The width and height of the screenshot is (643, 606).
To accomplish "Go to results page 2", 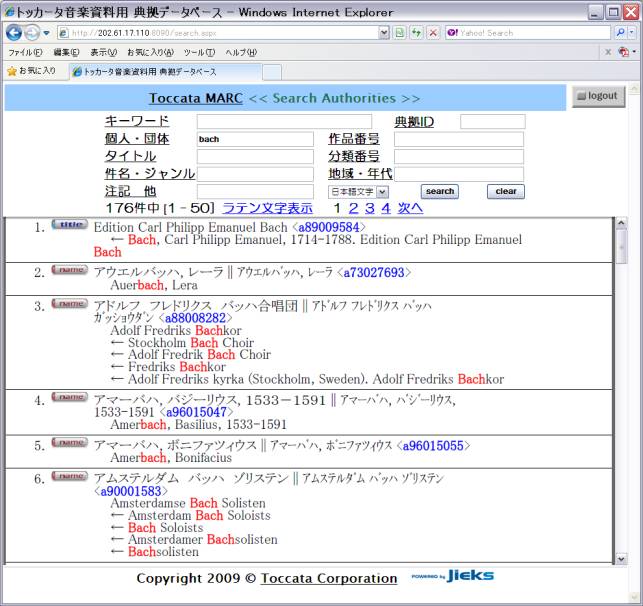I will 353,208.
